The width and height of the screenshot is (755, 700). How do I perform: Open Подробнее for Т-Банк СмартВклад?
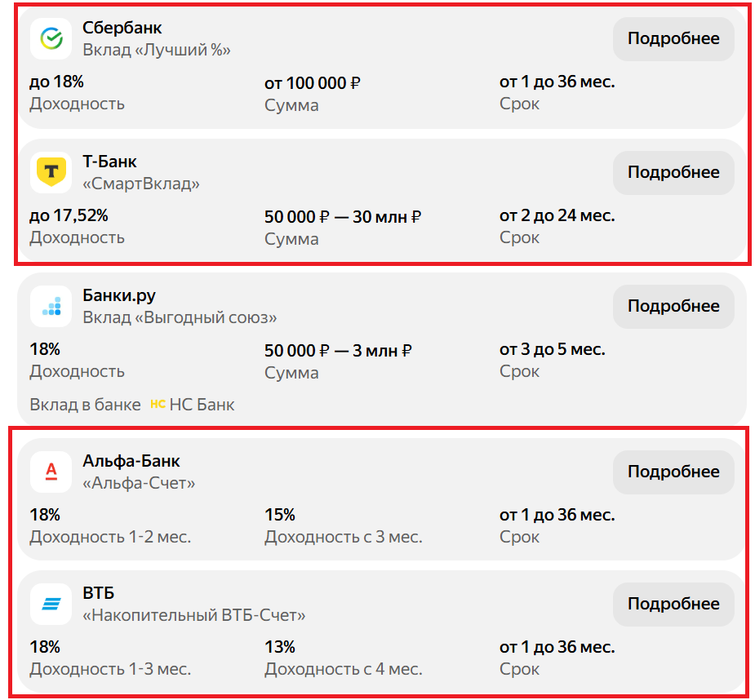coord(673,172)
